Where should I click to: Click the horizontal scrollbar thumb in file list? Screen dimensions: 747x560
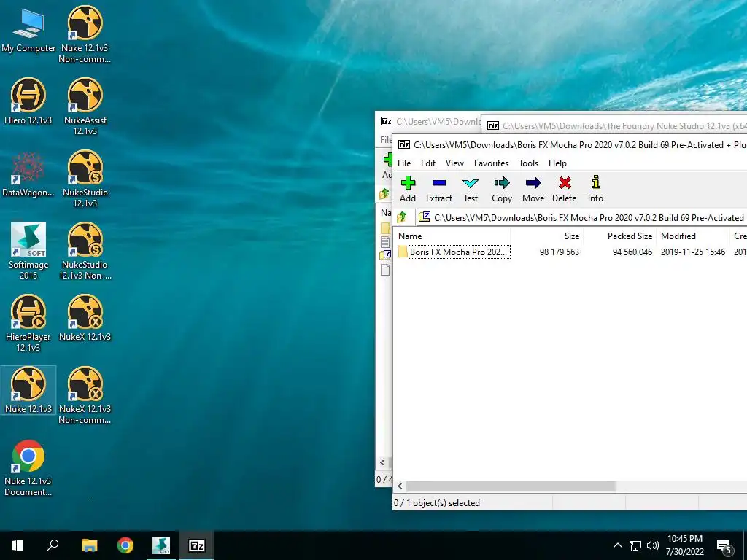tap(511, 486)
